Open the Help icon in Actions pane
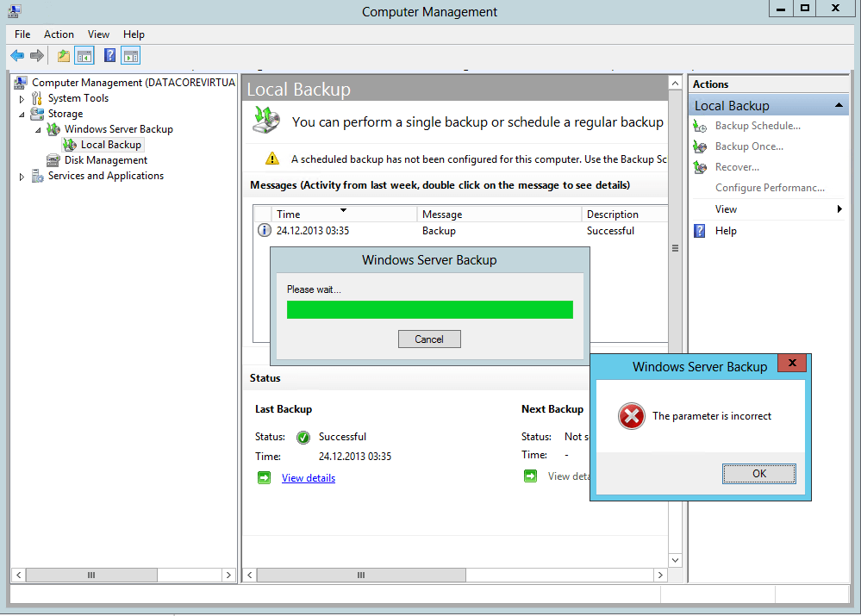 [x=701, y=231]
